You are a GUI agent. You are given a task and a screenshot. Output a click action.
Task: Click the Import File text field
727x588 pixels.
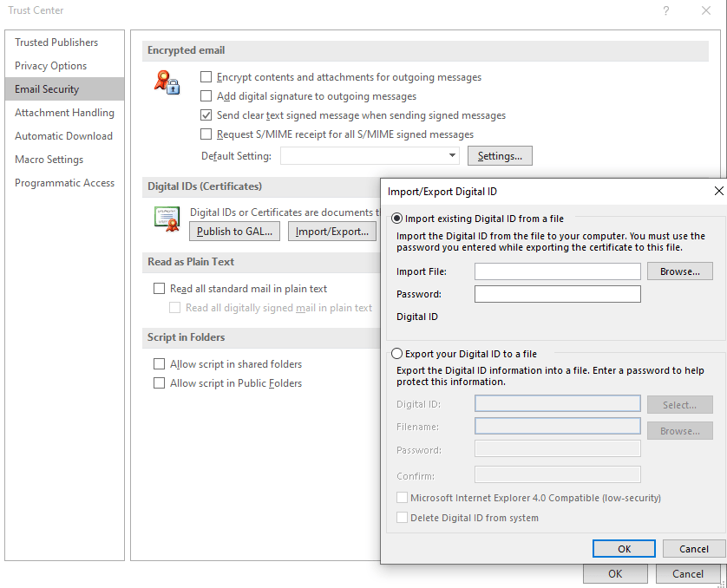[x=557, y=271]
